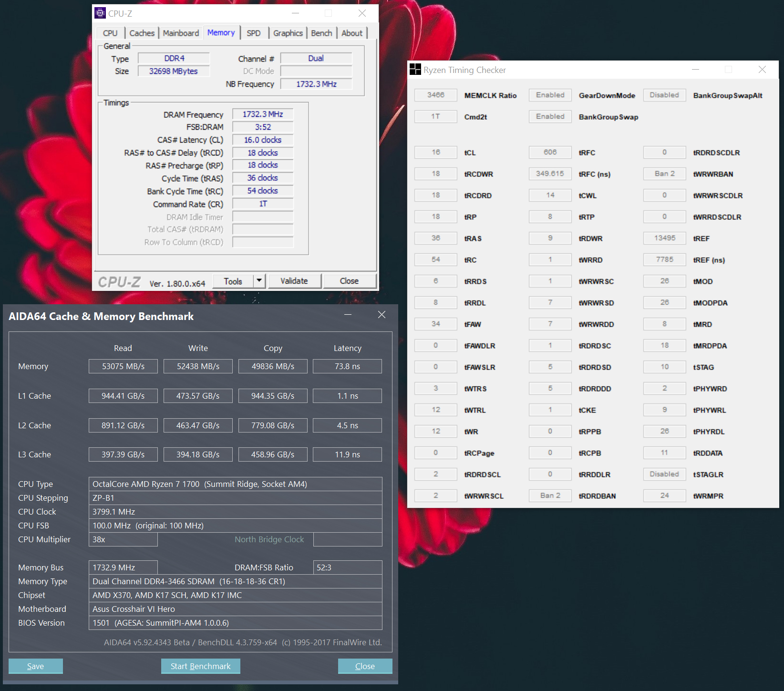Click the tWRMPR value 24

click(664, 495)
